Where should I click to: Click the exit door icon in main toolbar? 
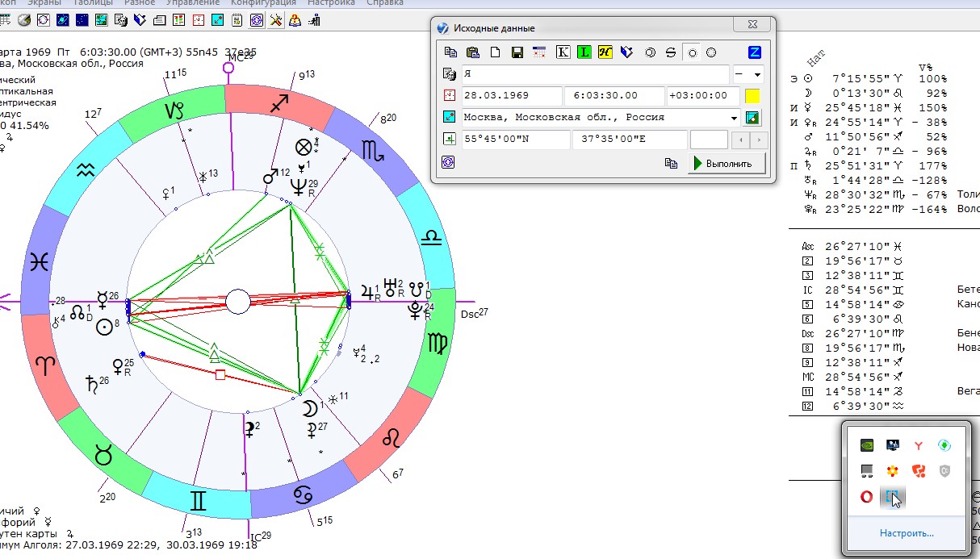[315, 20]
